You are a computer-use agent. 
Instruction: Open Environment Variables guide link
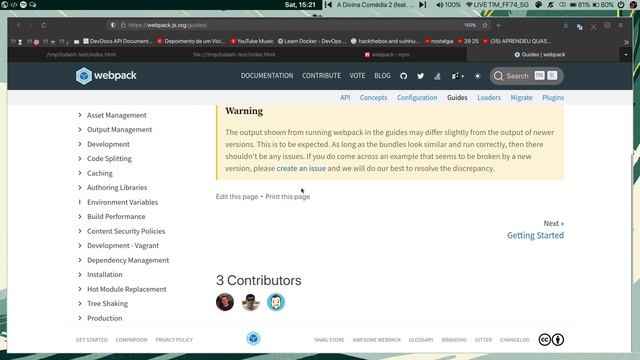coord(122,202)
